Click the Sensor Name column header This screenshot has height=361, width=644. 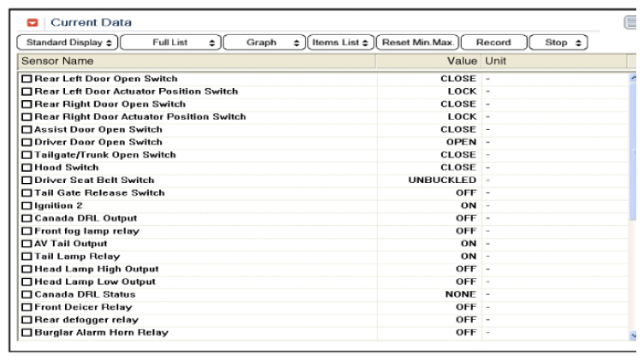(197, 62)
